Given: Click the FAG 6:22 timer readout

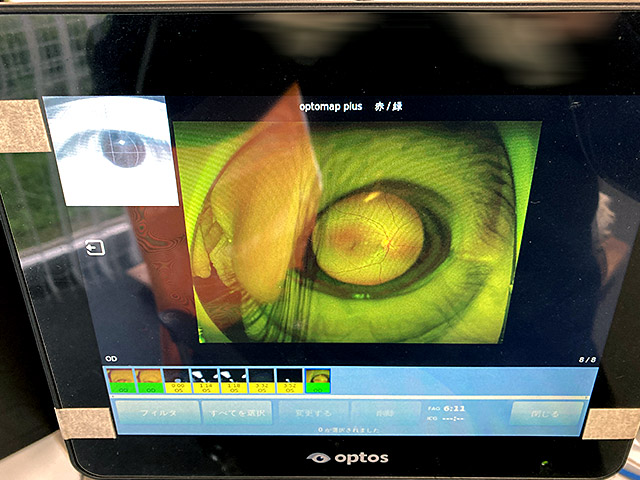Looking at the screenshot, I should point(447,408).
